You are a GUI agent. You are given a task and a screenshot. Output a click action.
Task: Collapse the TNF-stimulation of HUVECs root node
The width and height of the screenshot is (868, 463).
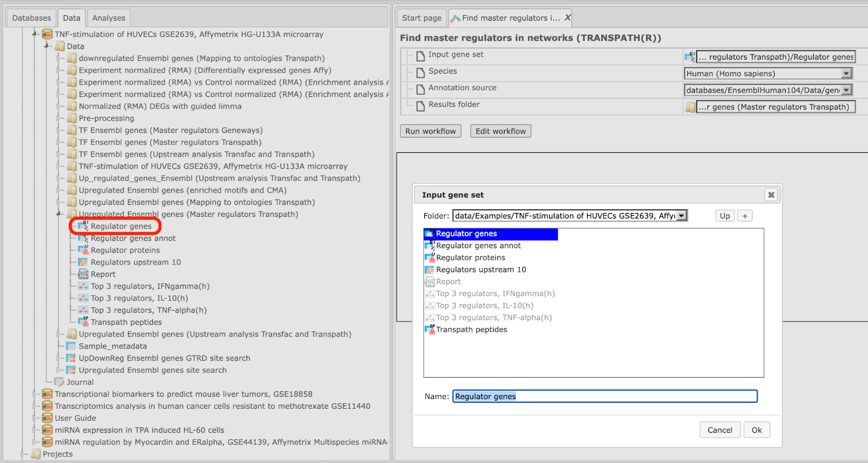click(x=35, y=34)
